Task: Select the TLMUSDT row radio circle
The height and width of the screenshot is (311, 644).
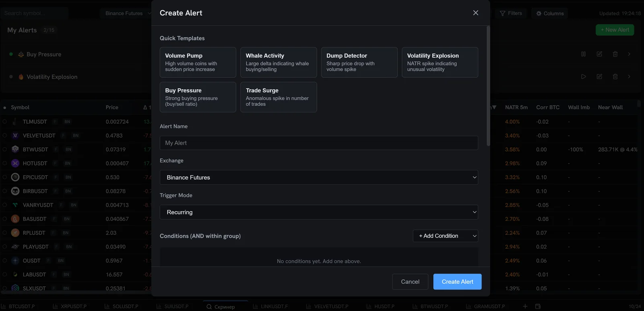Action: [5, 122]
